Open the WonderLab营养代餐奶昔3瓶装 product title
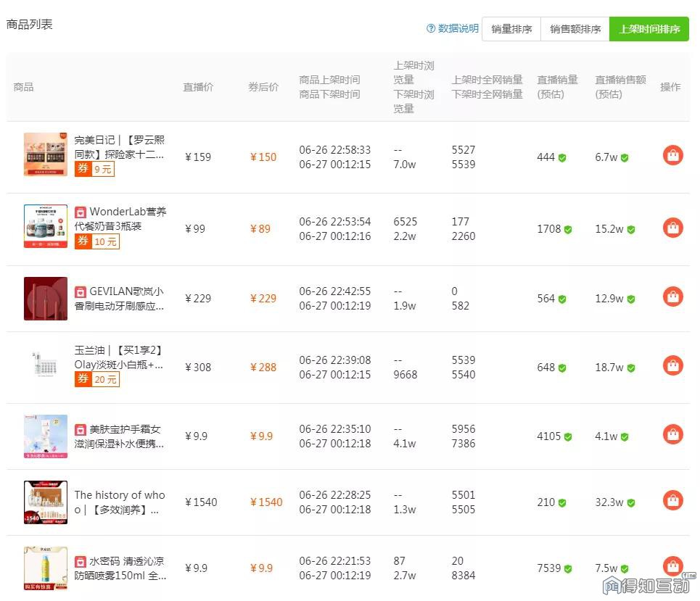Viewport: 700px width, 601px height. click(x=120, y=219)
